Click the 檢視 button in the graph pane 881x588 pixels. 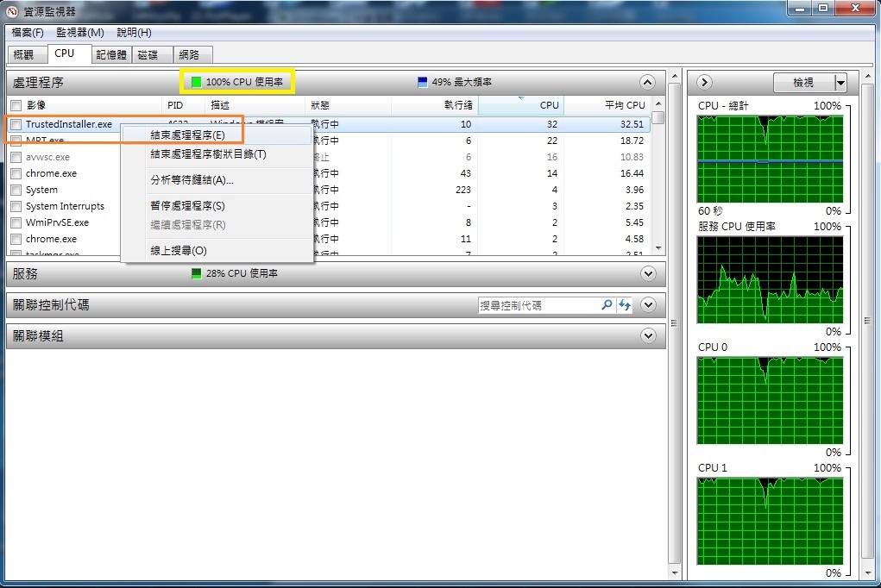803,83
